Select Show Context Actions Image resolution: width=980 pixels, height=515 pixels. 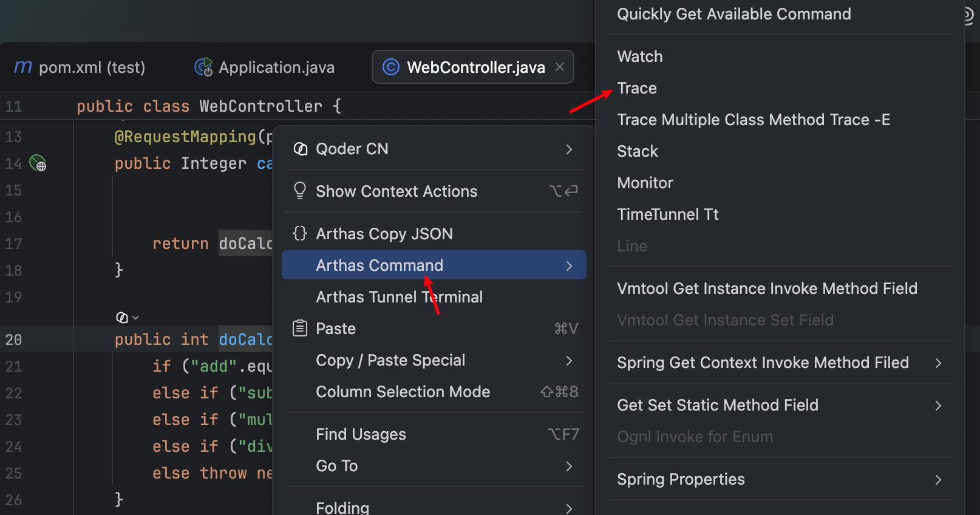[x=434, y=191]
